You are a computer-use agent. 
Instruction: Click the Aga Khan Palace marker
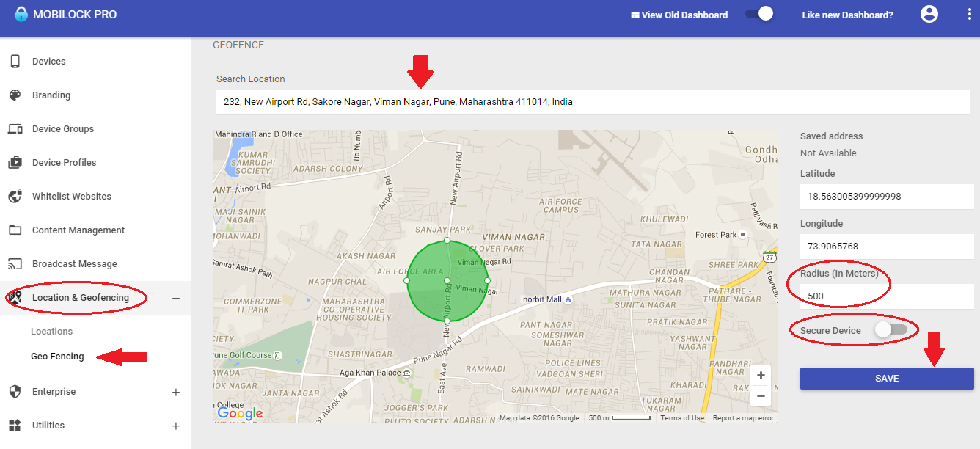pyautogui.click(x=406, y=373)
